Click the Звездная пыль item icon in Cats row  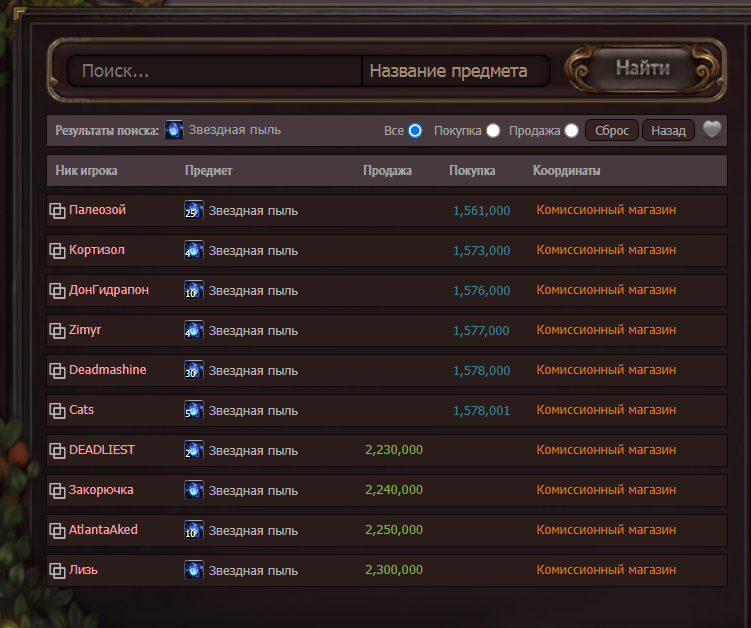click(194, 410)
